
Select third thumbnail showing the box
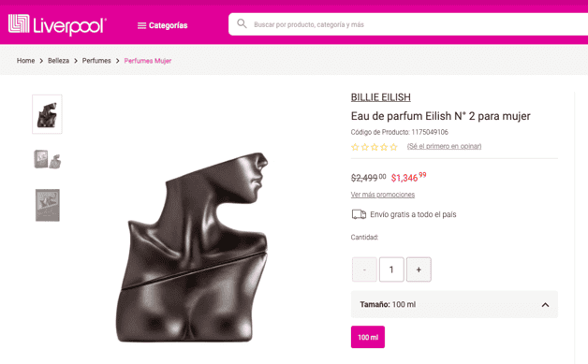click(48, 205)
